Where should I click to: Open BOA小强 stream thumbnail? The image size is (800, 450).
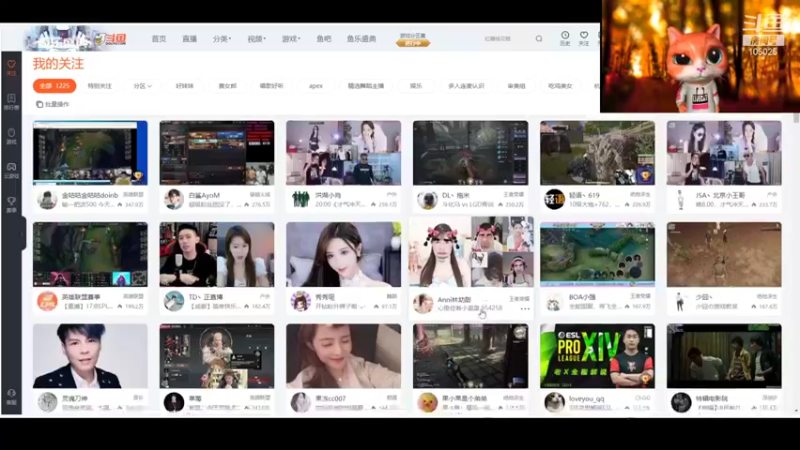[x=597, y=254]
